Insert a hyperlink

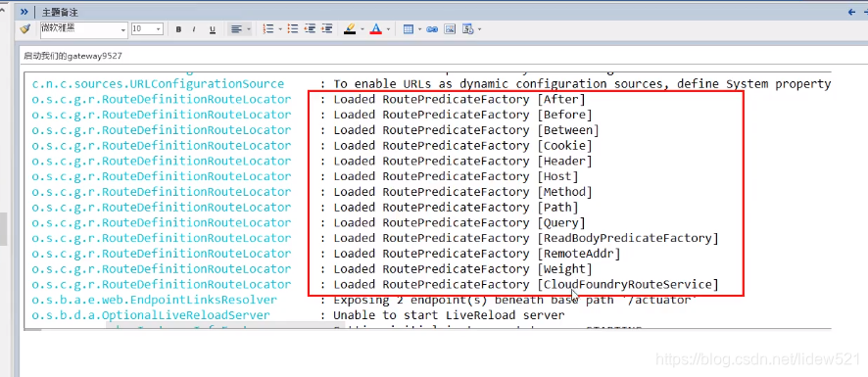click(x=432, y=29)
